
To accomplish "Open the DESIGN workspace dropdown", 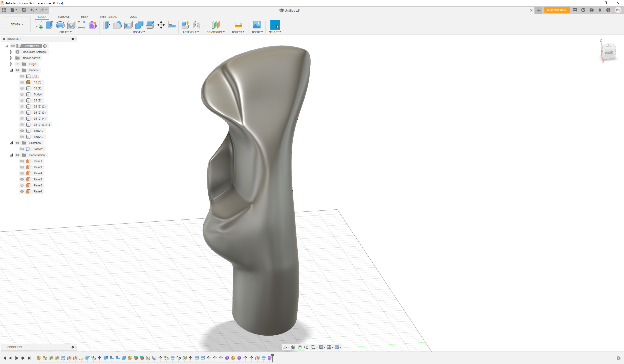I will coord(17,24).
